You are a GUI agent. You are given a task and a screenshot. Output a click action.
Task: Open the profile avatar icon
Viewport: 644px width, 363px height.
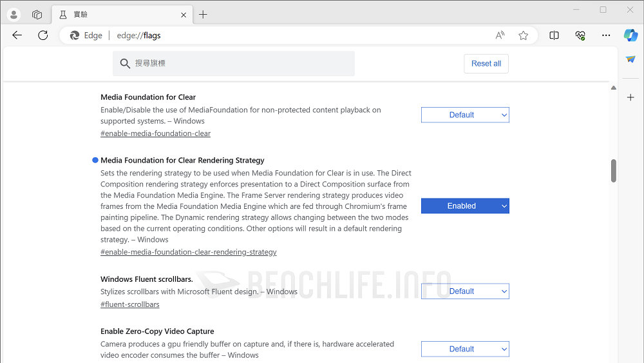click(14, 14)
